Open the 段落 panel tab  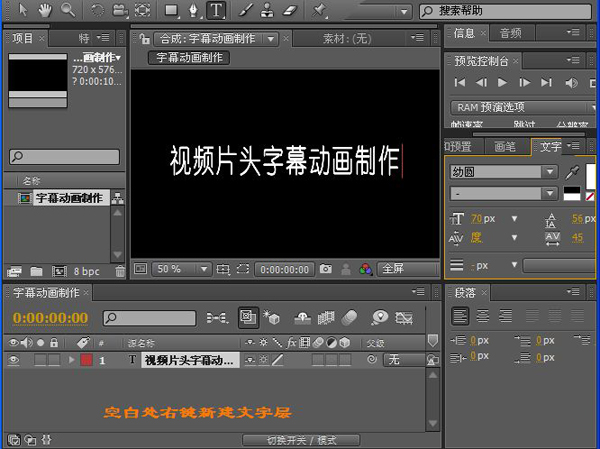pos(465,293)
